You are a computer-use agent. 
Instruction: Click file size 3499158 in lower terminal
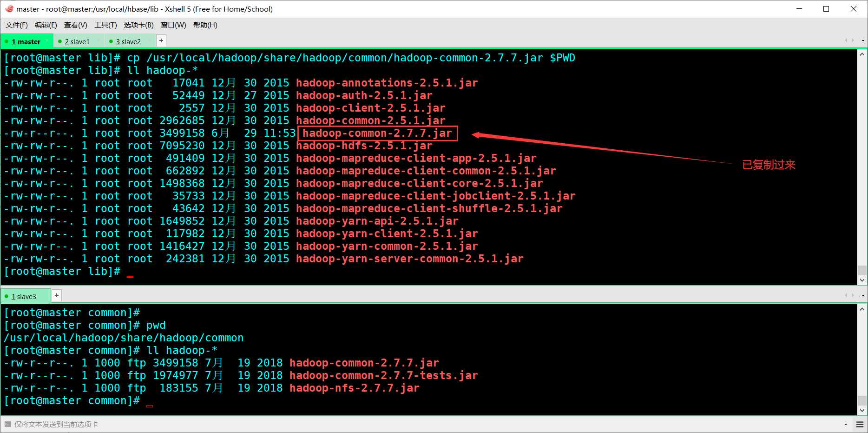176,363
